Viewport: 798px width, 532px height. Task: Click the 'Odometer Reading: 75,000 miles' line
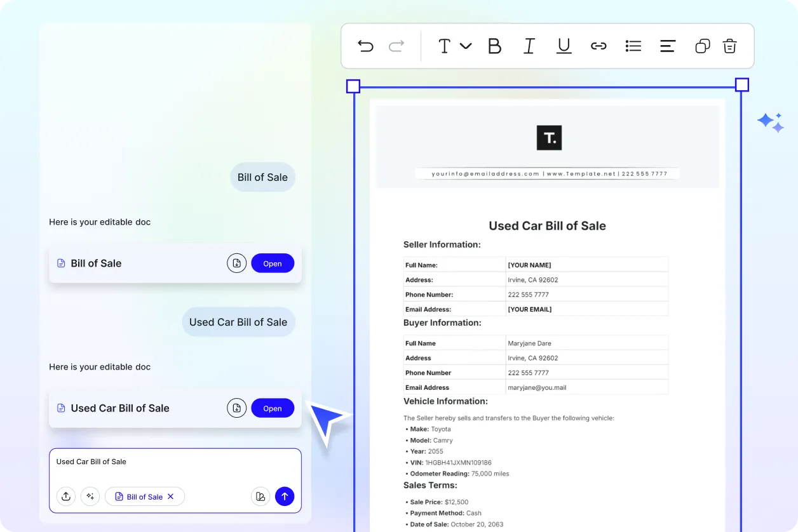click(457, 474)
